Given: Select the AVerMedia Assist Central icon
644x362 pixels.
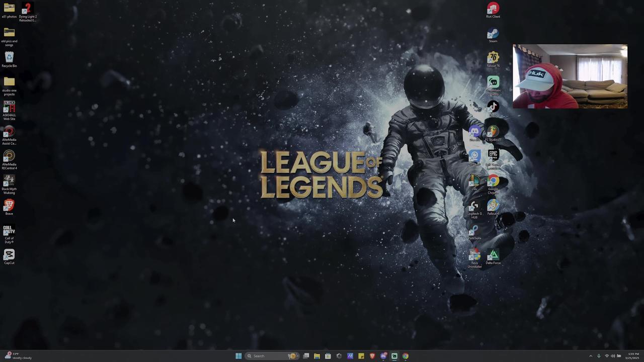Looking at the screenshot, I should click(9, 136).
